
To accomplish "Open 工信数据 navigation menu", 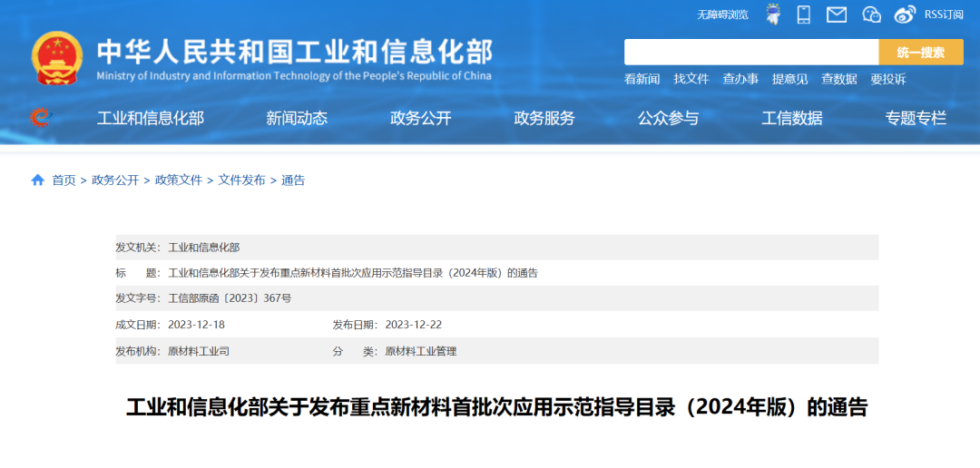I will pos(792,118).
